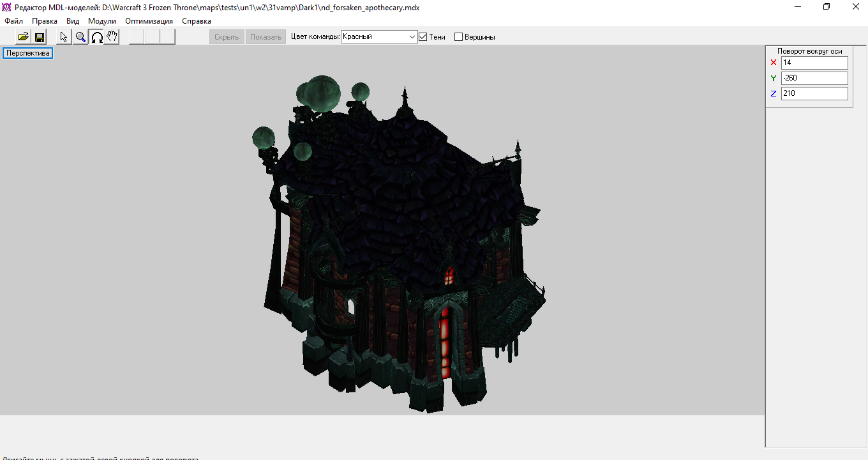Save the model using floppy disk icon
The image size is (868, 460).
click(39, 37)
